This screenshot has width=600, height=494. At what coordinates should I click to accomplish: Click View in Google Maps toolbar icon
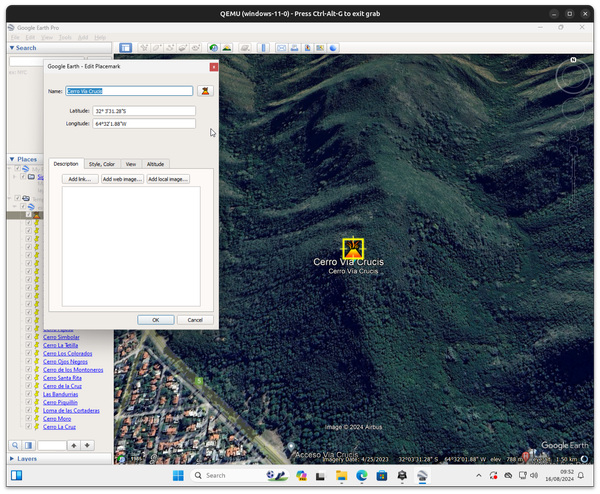pyautogui.click(x=320, y=48)
